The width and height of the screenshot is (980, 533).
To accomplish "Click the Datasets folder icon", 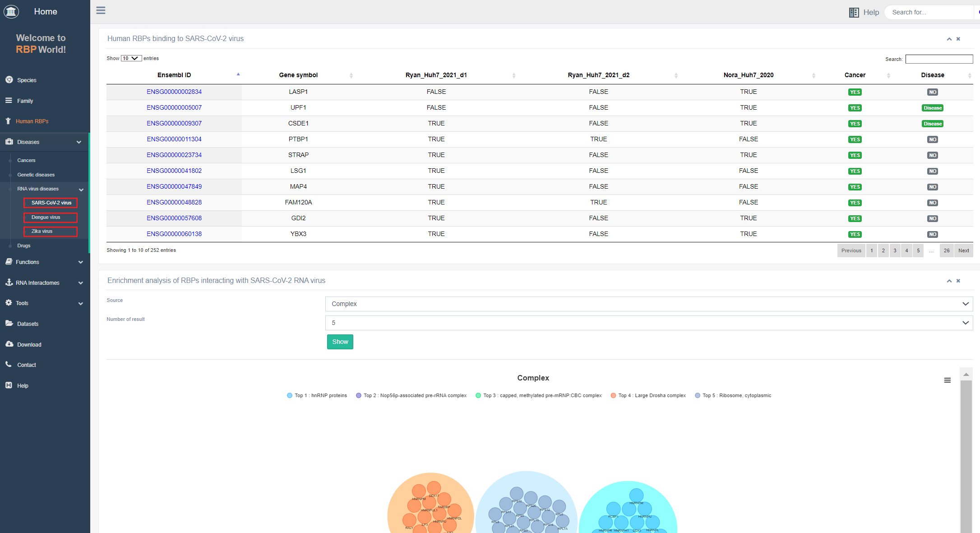I will pos(9,323).
